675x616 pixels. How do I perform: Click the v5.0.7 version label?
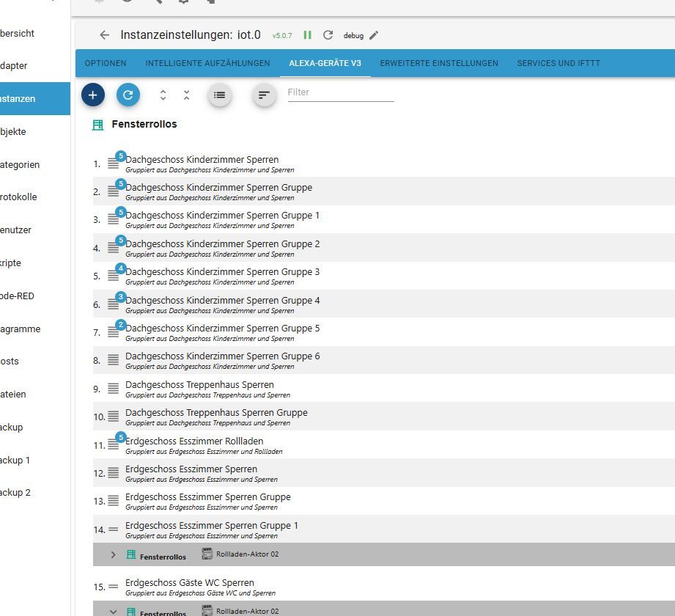282,36
